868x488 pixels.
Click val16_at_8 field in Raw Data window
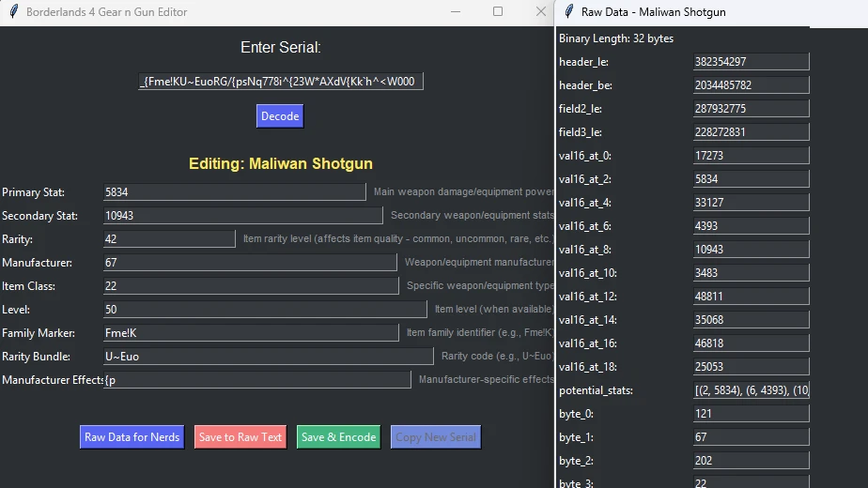[751, 249]
